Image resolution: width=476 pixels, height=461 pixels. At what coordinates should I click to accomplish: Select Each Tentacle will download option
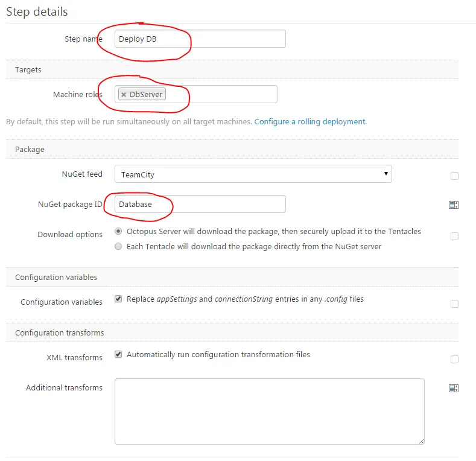[118, 246]
